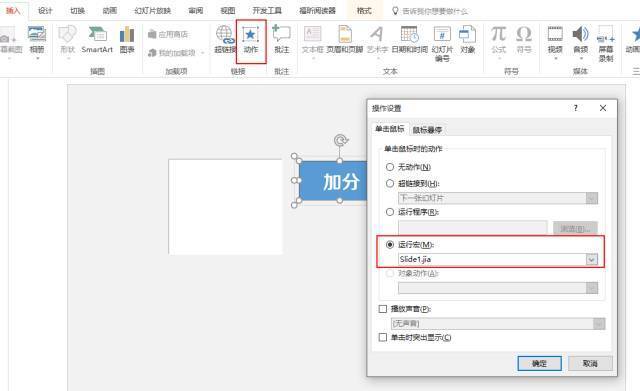The image size is (640, 391).
Task: Select the 无动作(N) radio option
Action: pos(390,167)
